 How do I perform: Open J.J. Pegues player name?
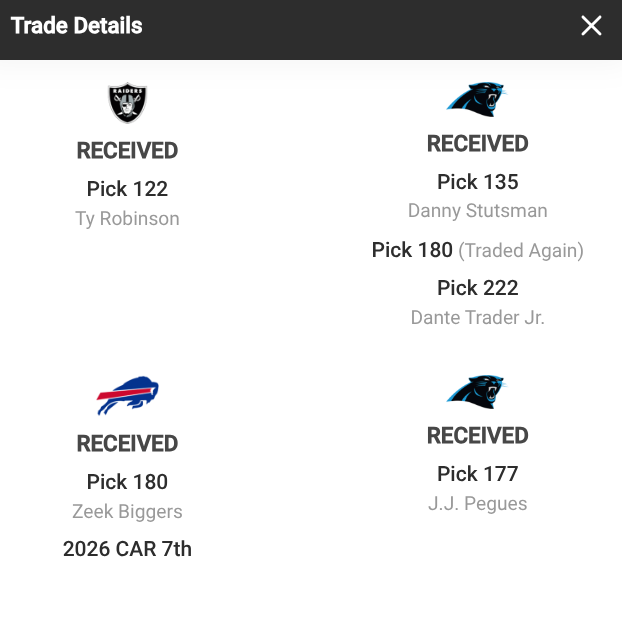pos(478,503)
